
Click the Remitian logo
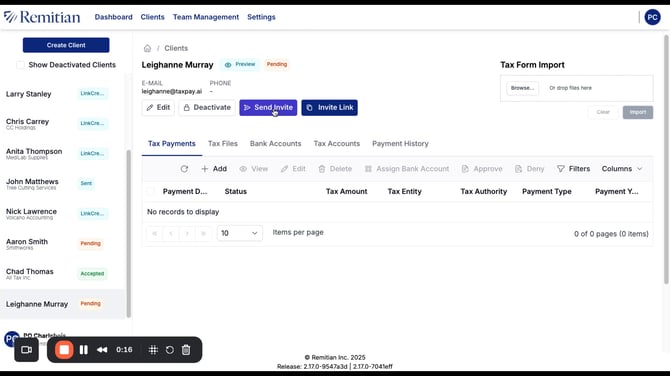42,17
